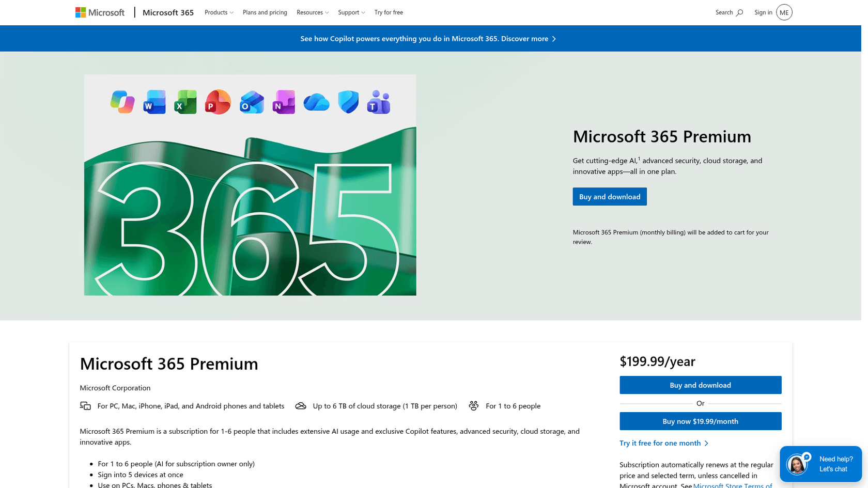Click Buy and download under $199.99/year
Image resolution: width=868 pixels, height=488 pixels.
[700, 385]
